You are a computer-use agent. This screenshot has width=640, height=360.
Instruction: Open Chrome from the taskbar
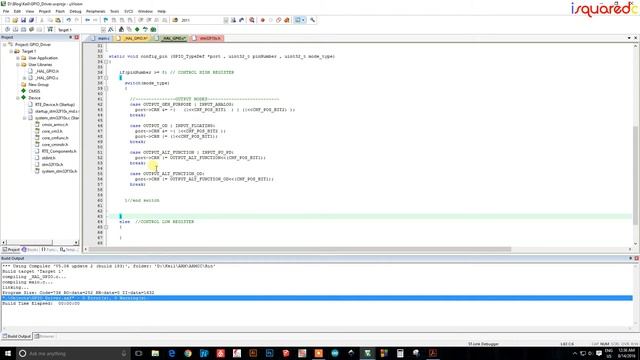pos(188,353)
